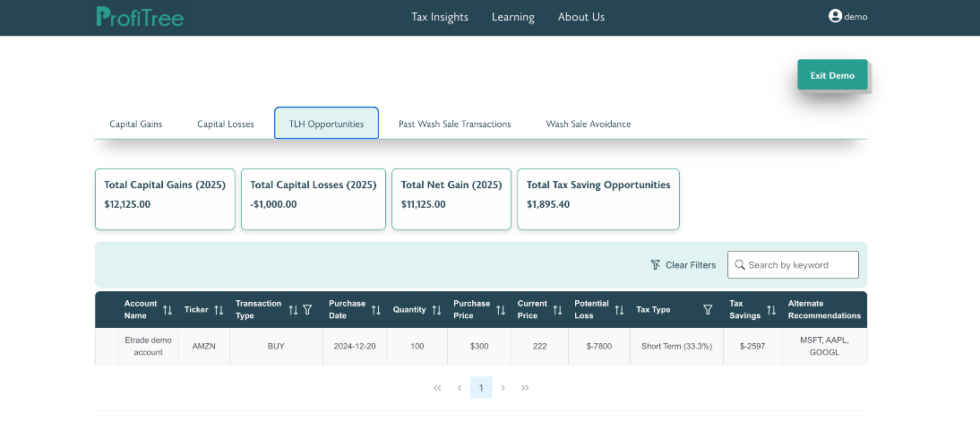Sort the Quantity column

tap(437, 310)
